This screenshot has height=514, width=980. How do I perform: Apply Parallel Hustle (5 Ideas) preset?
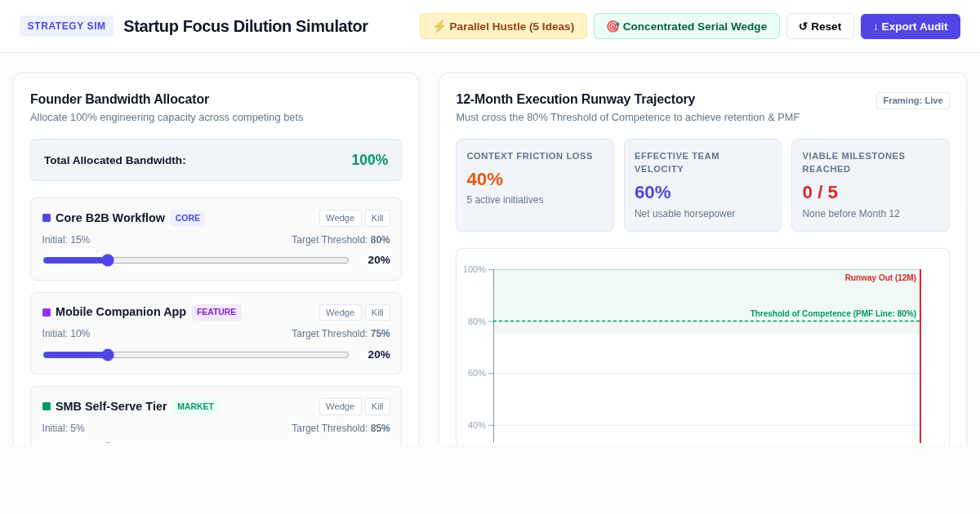pos(503,26)
